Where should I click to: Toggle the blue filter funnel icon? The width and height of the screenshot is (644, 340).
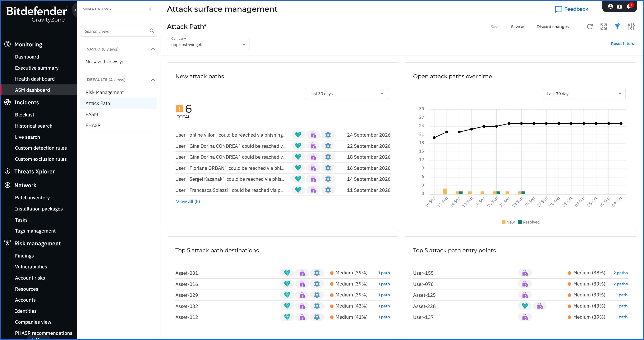tap(617, 26)
